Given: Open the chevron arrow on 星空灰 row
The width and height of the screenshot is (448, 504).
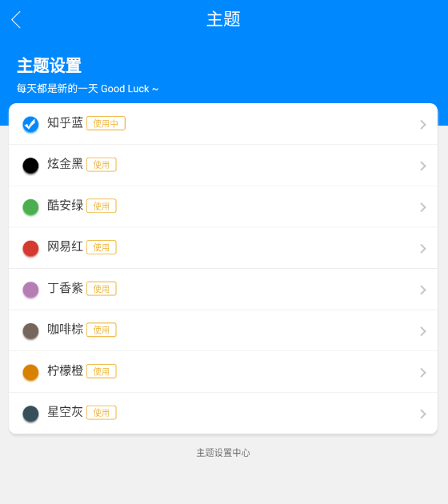Looking at the screenshot, I should click(423, 414).
